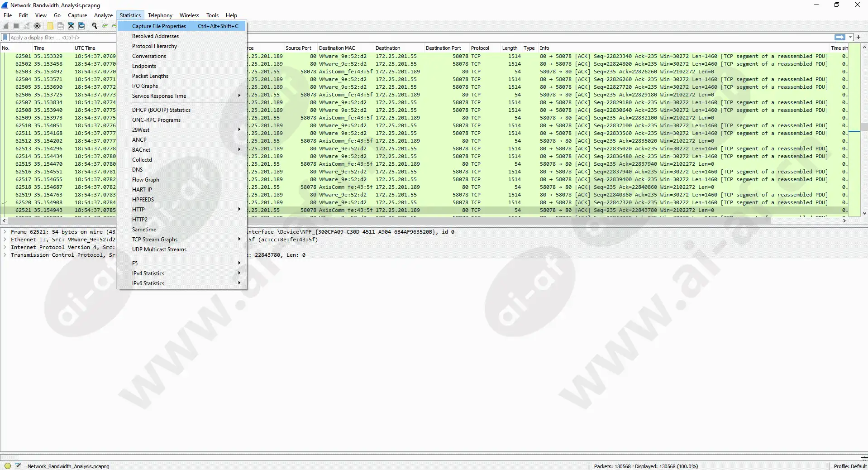The height and width of the screenshot is (470, 868).
Task: Select Protocol Hierarchy menu item
Action: pos(181,46)
